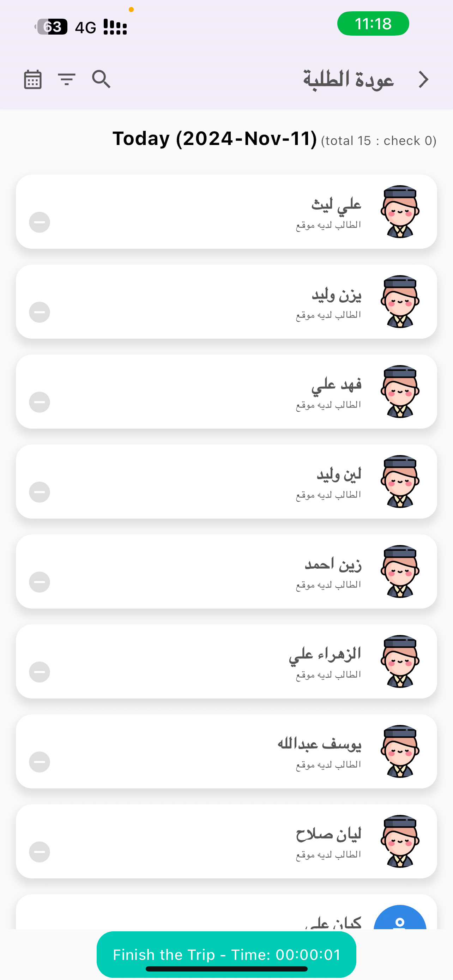Tap the Today (2024-Nov-11) date heading

[215, 139]
